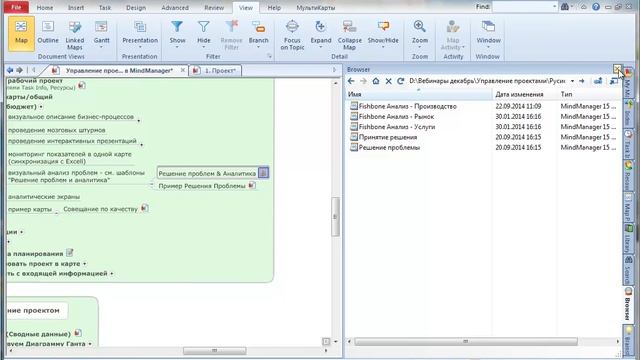Image resolution: width=640 pixels, height=360 pixels.
Task: Navigate forward with the blue map arrow
Action: 19,70
